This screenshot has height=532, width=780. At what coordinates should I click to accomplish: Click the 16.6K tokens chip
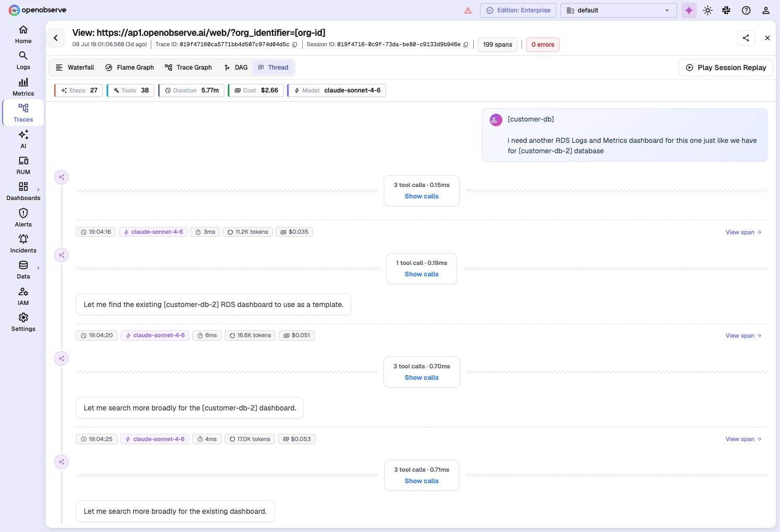click(x=250, y=336)
